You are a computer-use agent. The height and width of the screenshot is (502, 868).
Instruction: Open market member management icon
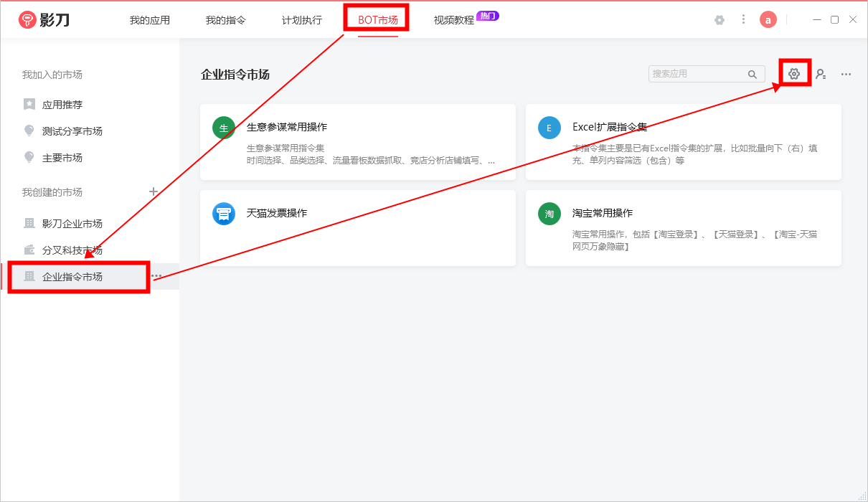pos(821,74)
